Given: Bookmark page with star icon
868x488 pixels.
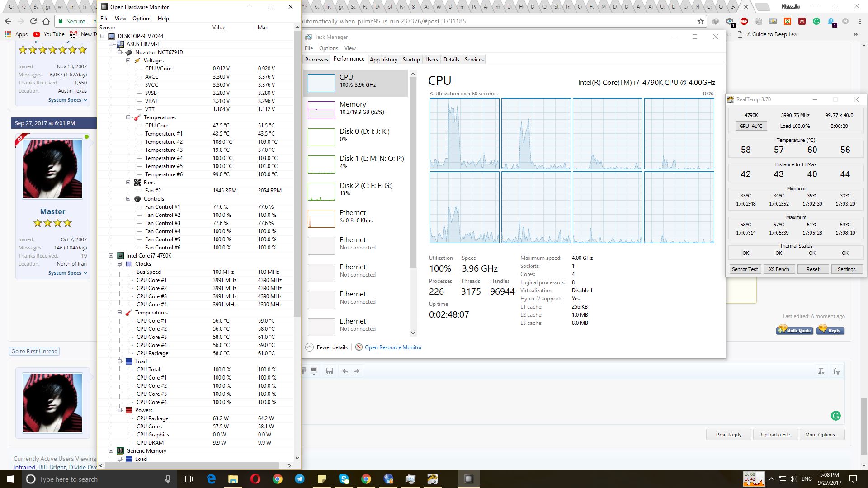Looking at the screenshot, I should tap(700, 21).
